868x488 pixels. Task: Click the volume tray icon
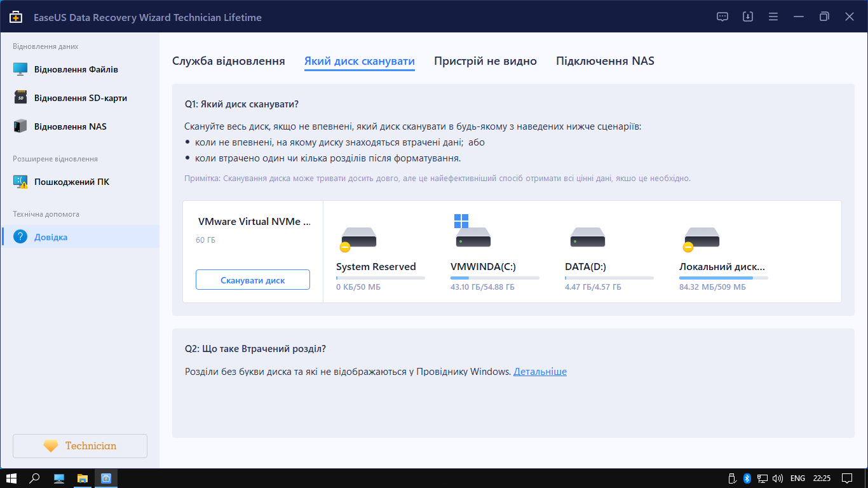point(776,478)
